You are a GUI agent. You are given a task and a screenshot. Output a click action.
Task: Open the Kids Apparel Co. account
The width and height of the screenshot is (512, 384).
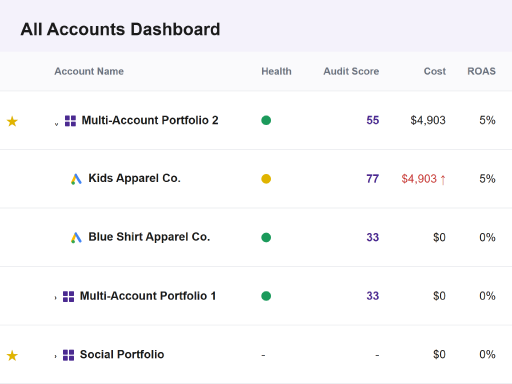coord(134,179)
